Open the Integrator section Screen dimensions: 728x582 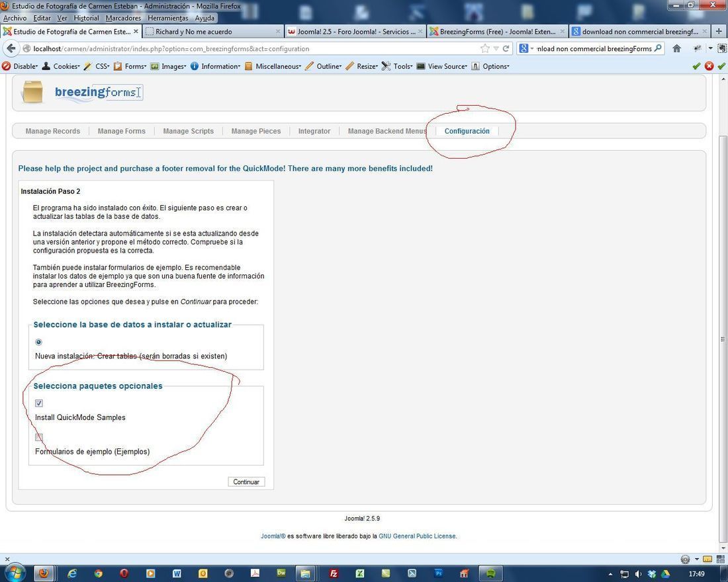(314, 132)
